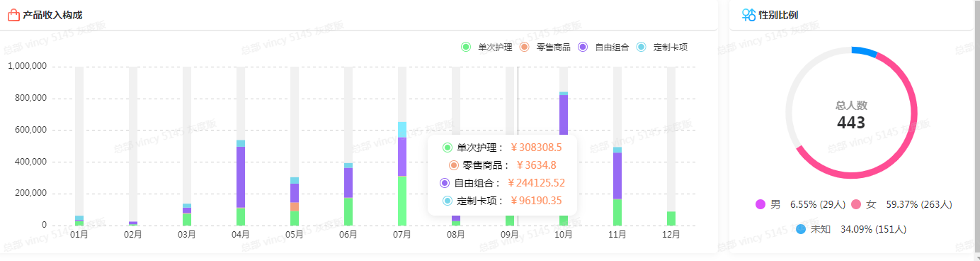Click the green 单次护理 segment of the 06月 bar
The height and width of the screenshot is (261, 980).
pos(348,211)
